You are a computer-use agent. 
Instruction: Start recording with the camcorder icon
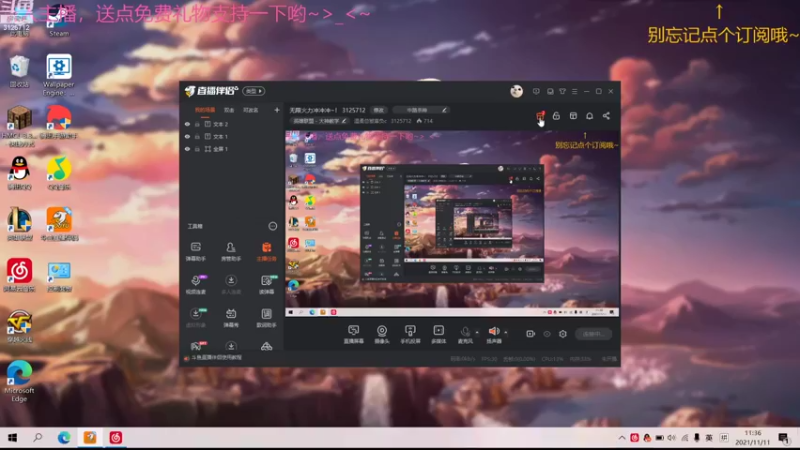point(531,334)
